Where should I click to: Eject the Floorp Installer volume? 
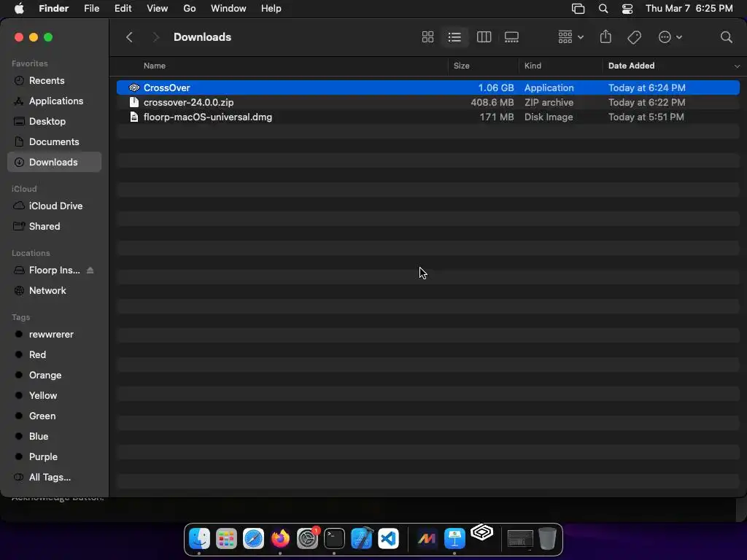[x=90, y=271]
